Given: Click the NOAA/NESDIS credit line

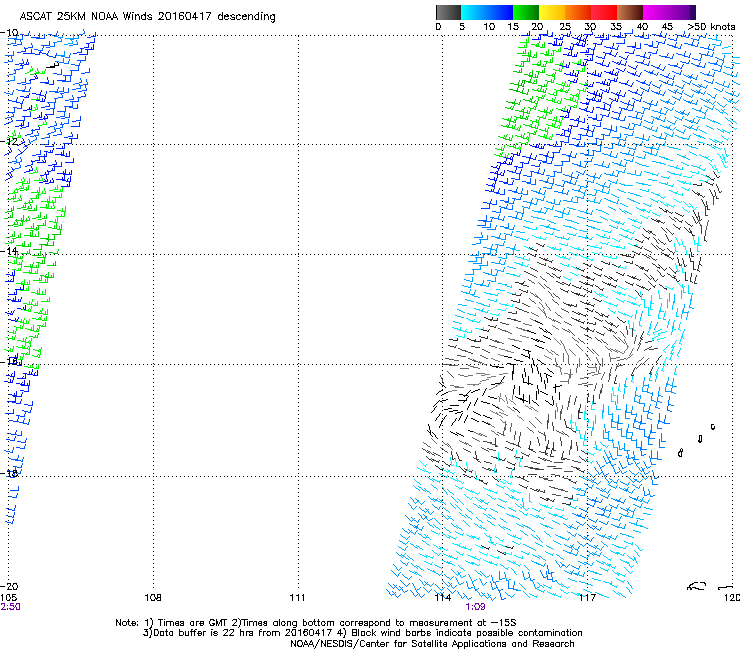Looking at the screenshot, I should click(x=432, y=644).
